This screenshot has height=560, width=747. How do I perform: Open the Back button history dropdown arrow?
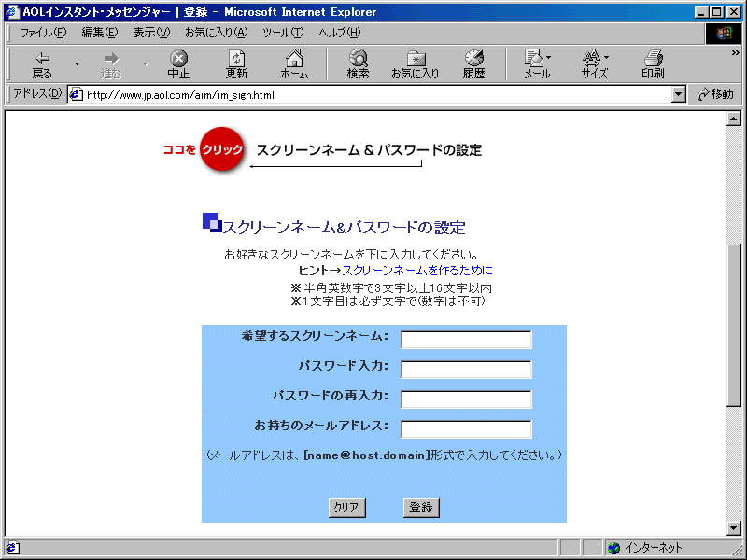pyautogui.click(x=77, y=64)
